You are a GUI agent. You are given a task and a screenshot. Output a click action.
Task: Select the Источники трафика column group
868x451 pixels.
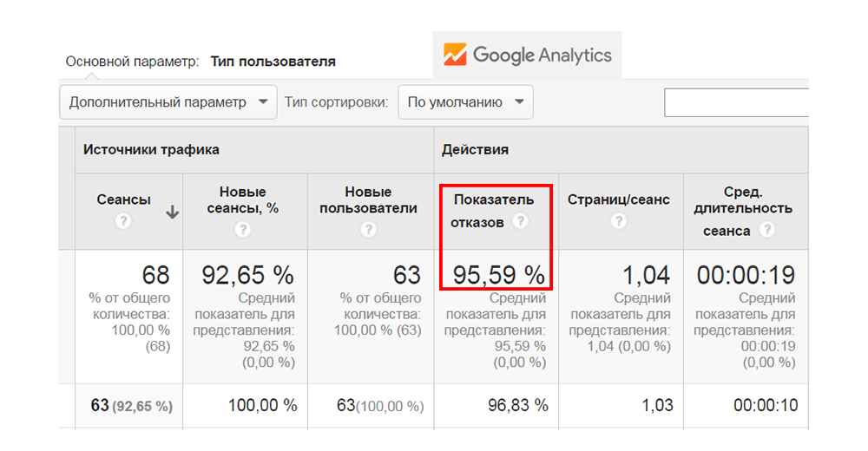[151, 149]
